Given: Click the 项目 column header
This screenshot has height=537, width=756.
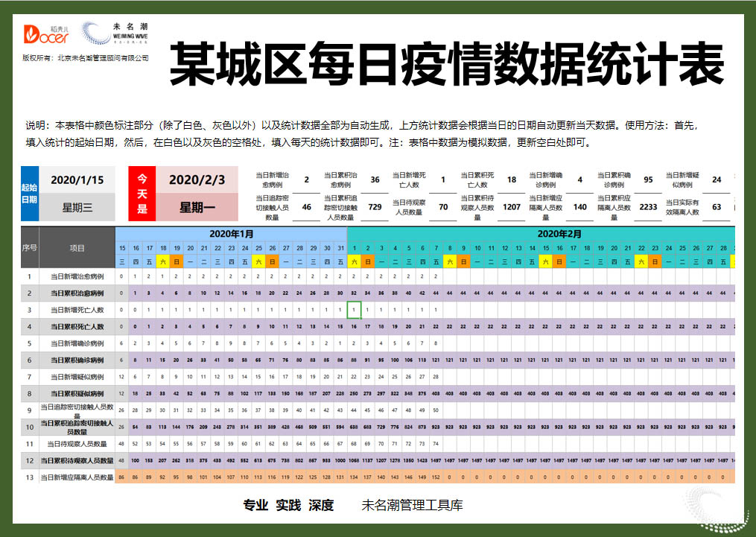Looking at the screenshot, I should [78, 247].
